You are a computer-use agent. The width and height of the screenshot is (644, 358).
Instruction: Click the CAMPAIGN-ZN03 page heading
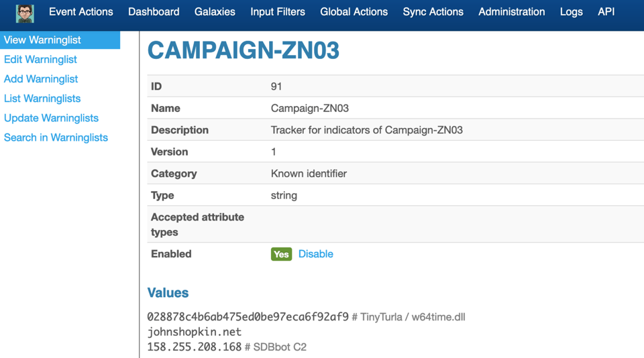(244, 50)
